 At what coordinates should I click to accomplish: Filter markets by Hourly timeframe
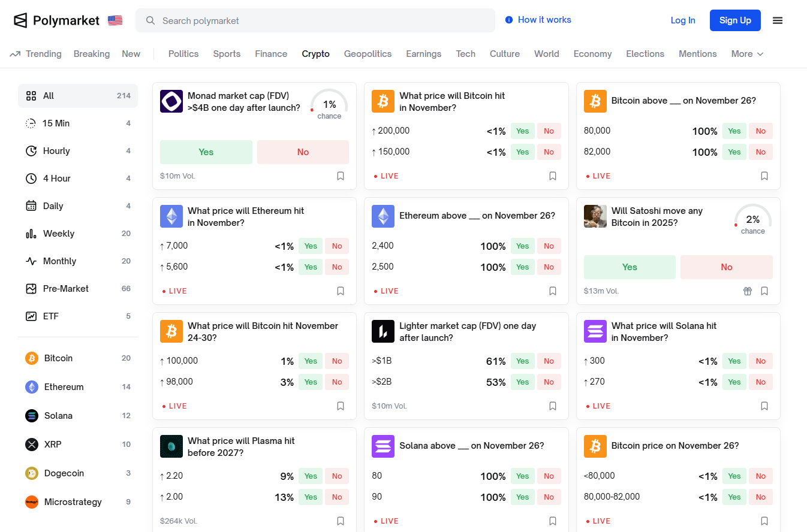point(78,151)
